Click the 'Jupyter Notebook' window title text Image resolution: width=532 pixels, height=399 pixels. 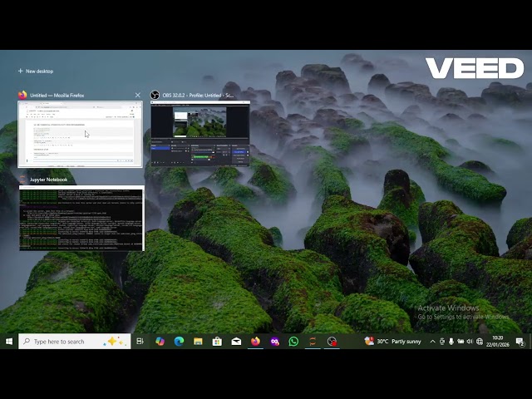(48, 180)
